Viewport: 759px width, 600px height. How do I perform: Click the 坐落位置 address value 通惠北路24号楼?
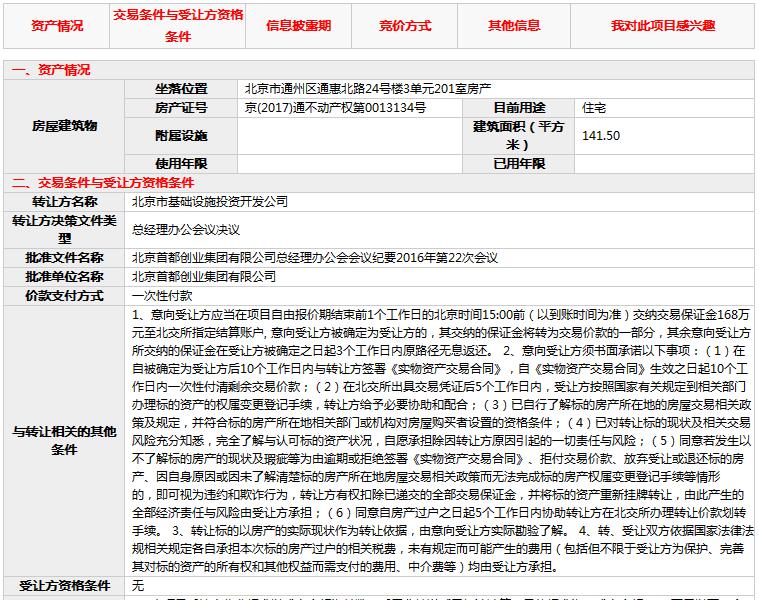point(368,89)
